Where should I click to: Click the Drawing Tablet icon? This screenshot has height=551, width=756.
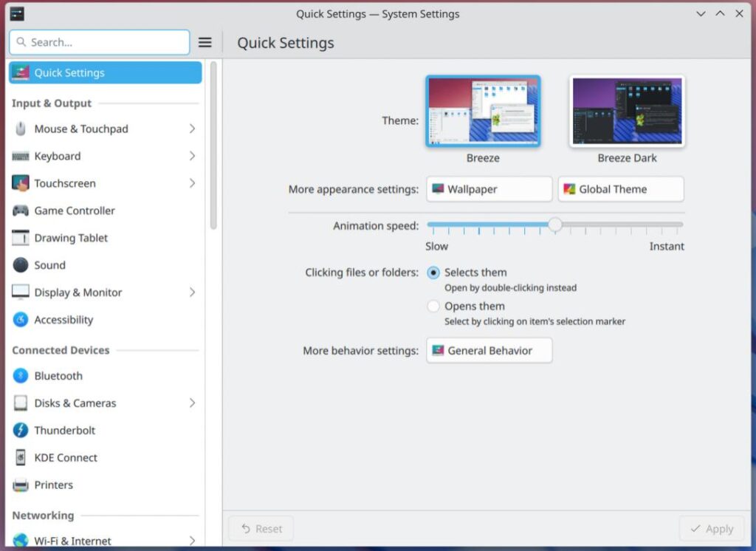20,238
